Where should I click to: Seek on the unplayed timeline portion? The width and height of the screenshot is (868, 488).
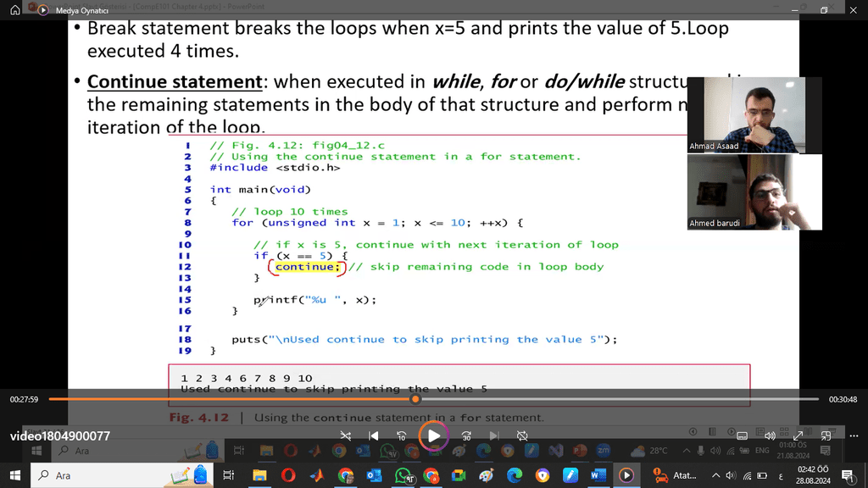(619, 399)
